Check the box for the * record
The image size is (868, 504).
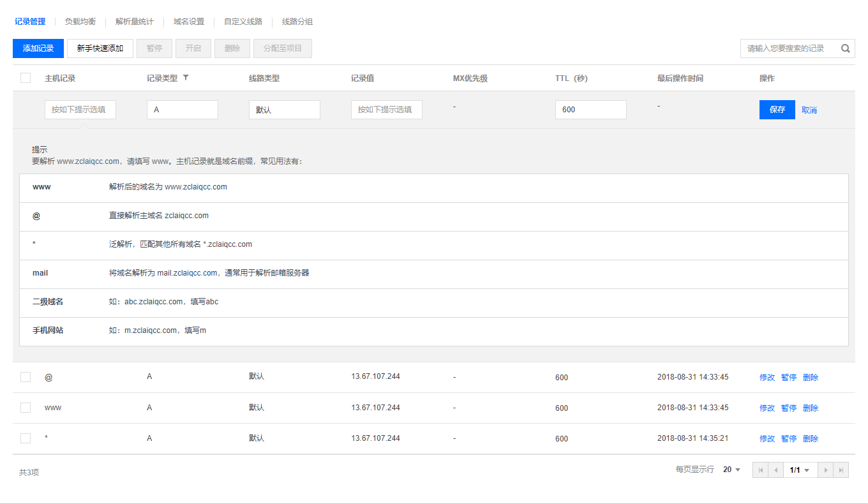(26, 438)
